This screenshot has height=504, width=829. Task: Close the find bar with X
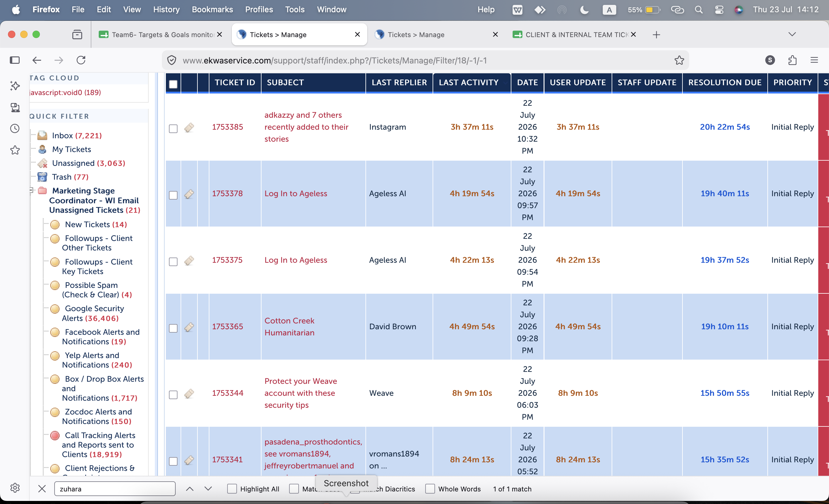click(42, 489)
